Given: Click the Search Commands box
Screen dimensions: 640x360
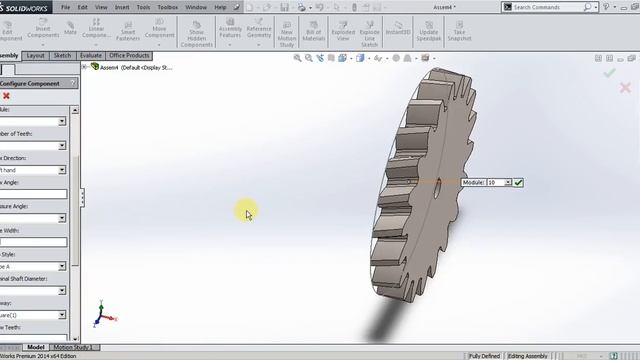Looking at the screenshot, I should [x=547, y=7].
